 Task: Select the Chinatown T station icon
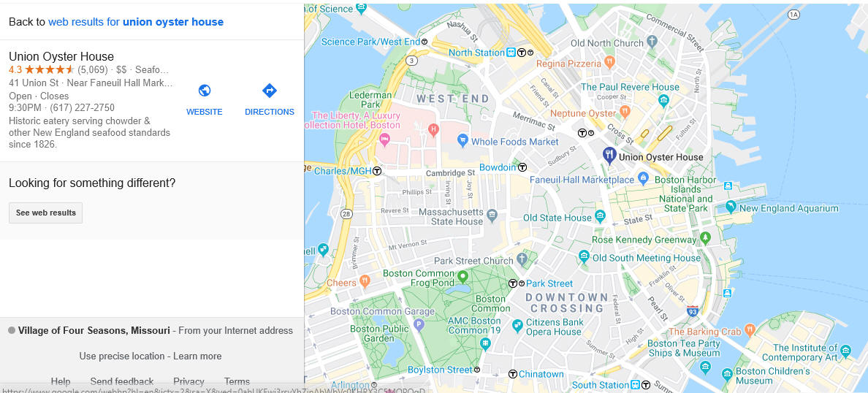(513, 374)
